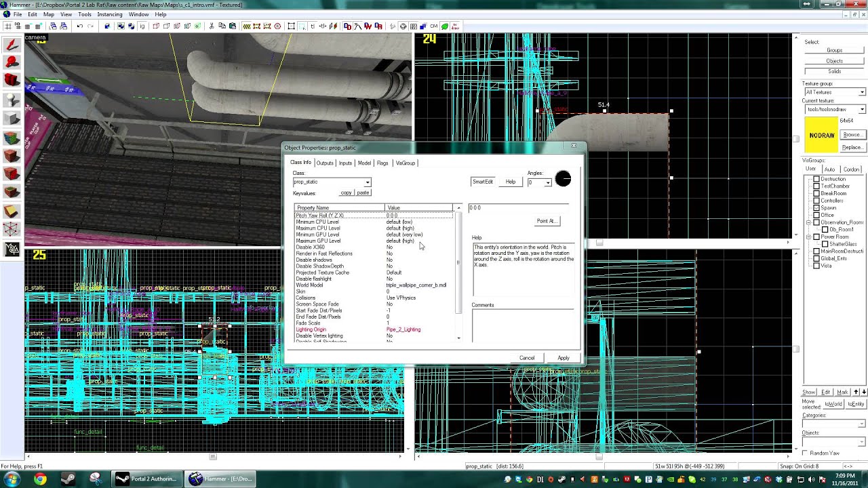The height and width of the screenshot is (488, 868).
Task: Open the Texture group dropdown
Action: (x=862, y=92)
